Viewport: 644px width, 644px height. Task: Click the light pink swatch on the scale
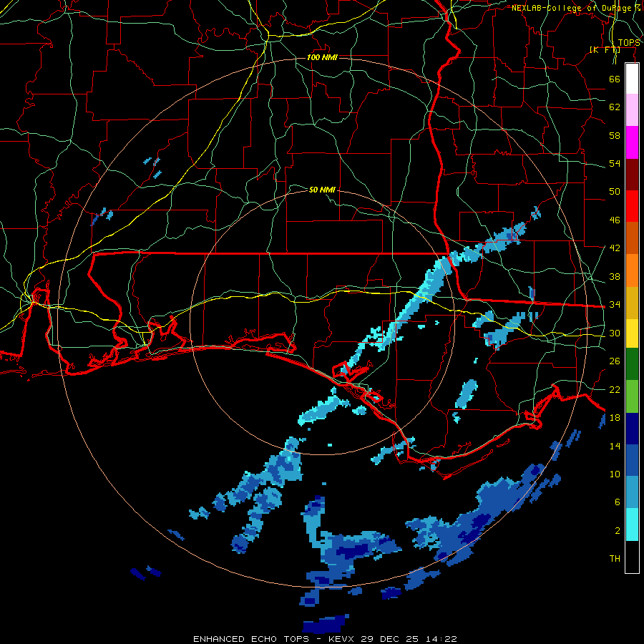632,110
